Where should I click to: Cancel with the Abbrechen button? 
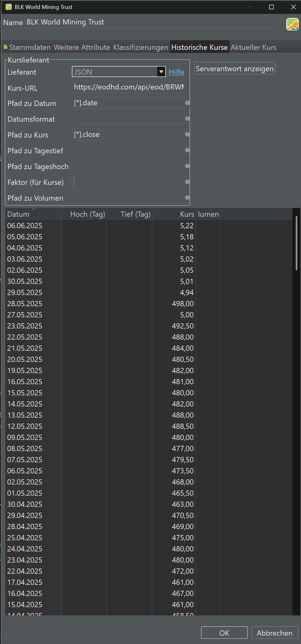click(x=275, y=633)
